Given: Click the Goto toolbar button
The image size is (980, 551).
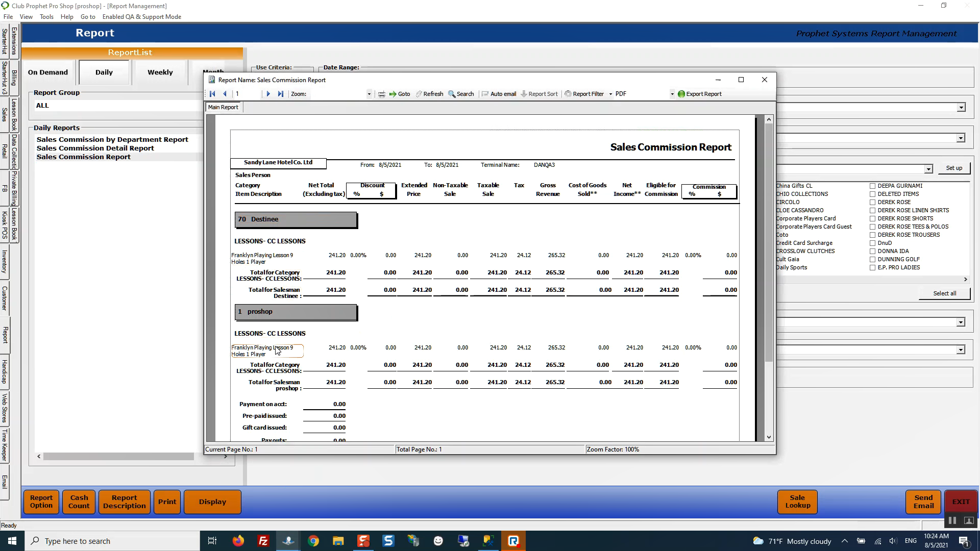Looking at the screenshot, I should coord(400,94).
